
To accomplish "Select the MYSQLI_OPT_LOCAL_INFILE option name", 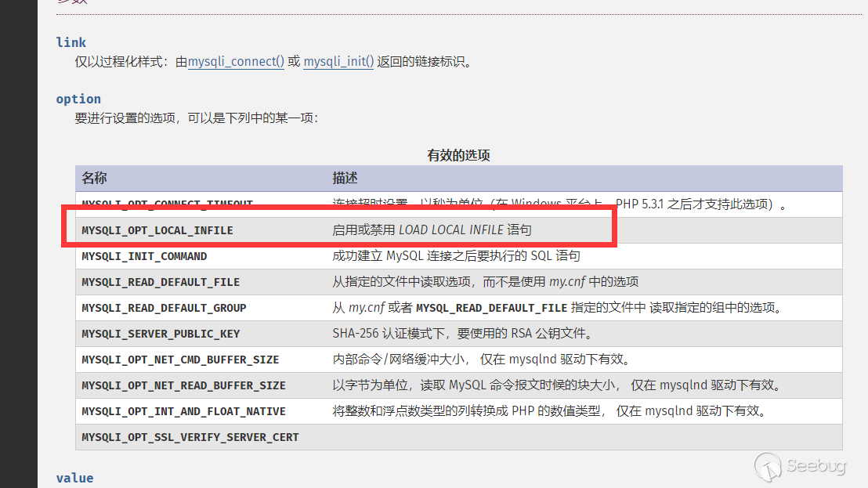I will (x=157, y=230).
